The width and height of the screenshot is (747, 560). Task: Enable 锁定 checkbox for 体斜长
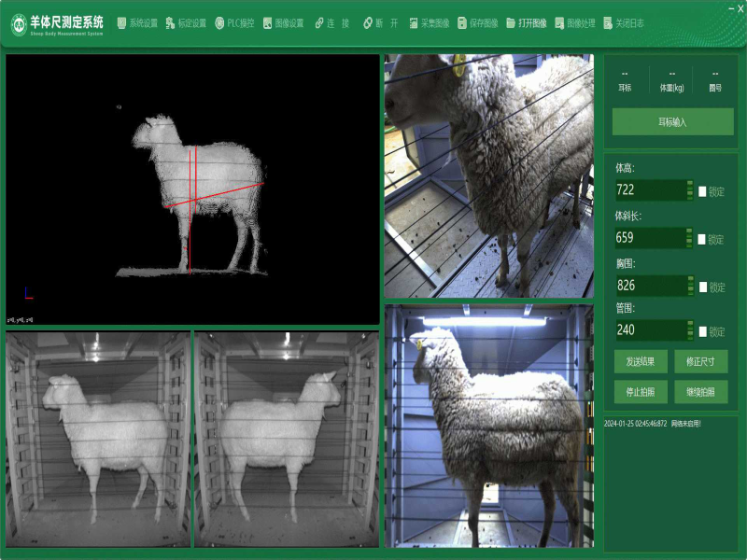[x=702, y=239]
